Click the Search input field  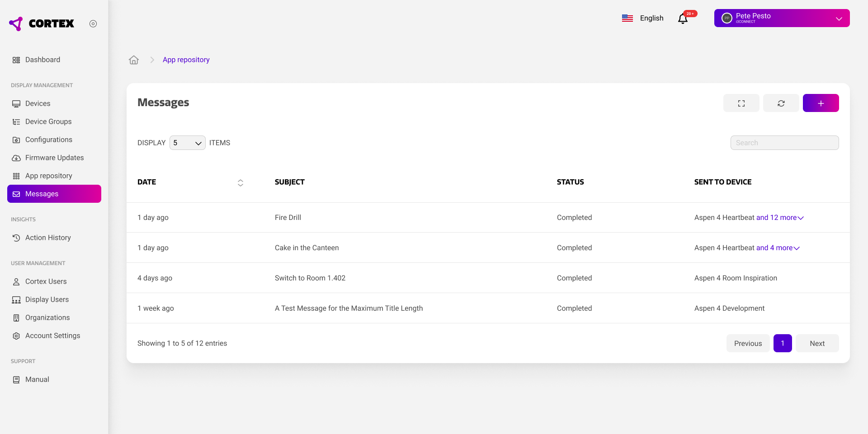pos(784,143)
